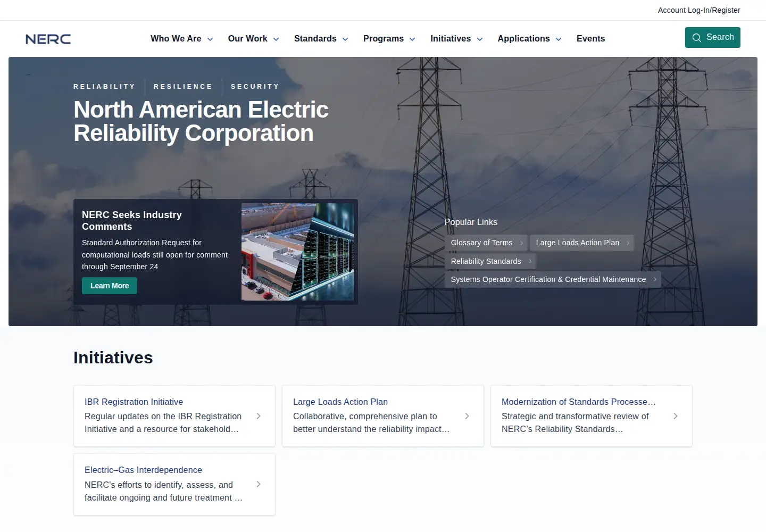The image size is (766, 532).
Task: Click chevron on Large Loads Action Plan card
Action: pyautogui.click(x=467, y=416)
